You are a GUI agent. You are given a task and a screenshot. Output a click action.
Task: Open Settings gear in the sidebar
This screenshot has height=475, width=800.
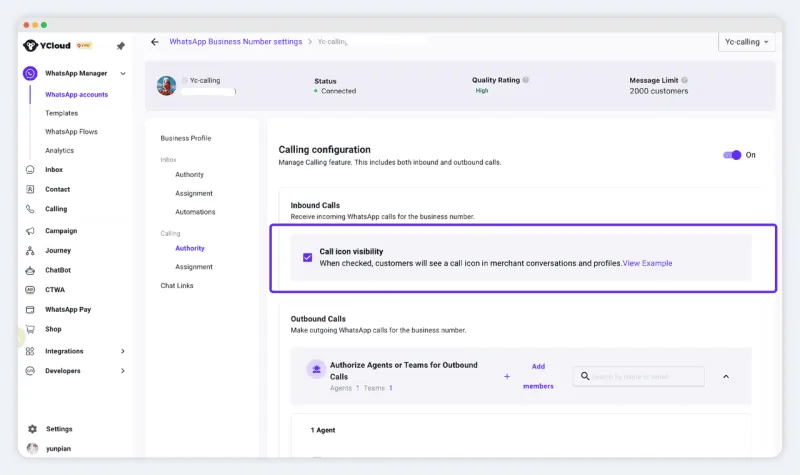pos(33,429)
